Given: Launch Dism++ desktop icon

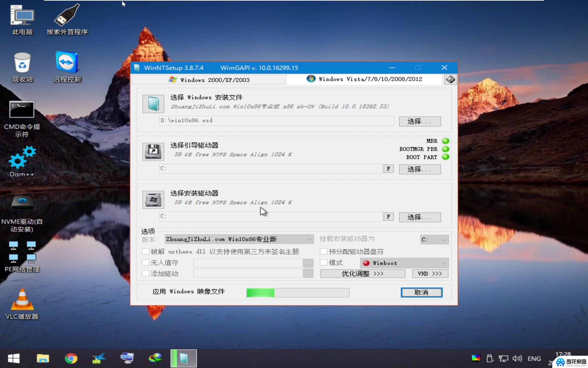Looking at the screenshot, I should click(x=22, y=162).
